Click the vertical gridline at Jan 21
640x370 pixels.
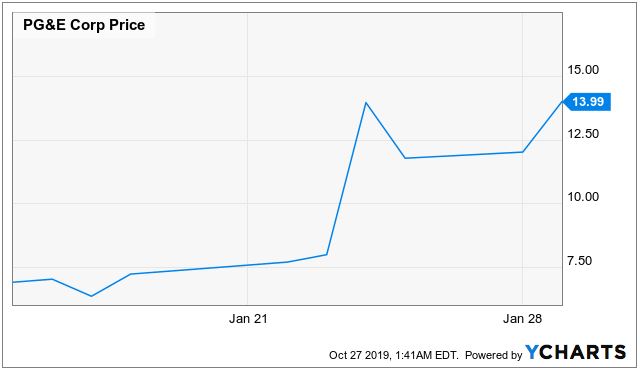[247, 159]
